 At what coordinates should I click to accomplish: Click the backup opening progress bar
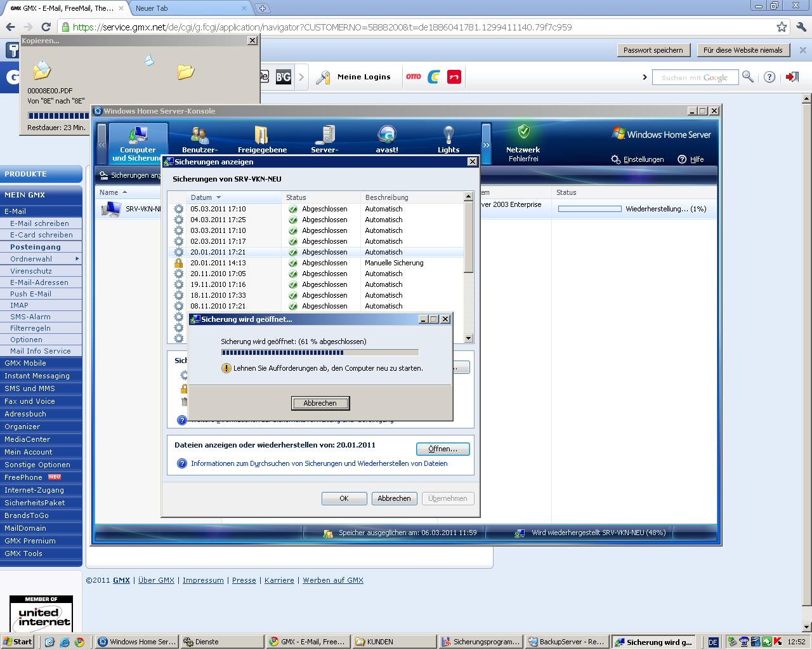320,352
